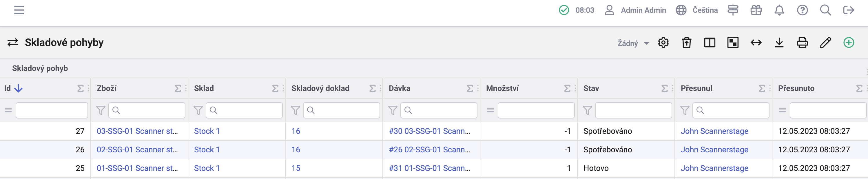Click the green add record plus icon
Viewport: 868px width, 179px height.
pyautogui.click(x=849, y=43)
